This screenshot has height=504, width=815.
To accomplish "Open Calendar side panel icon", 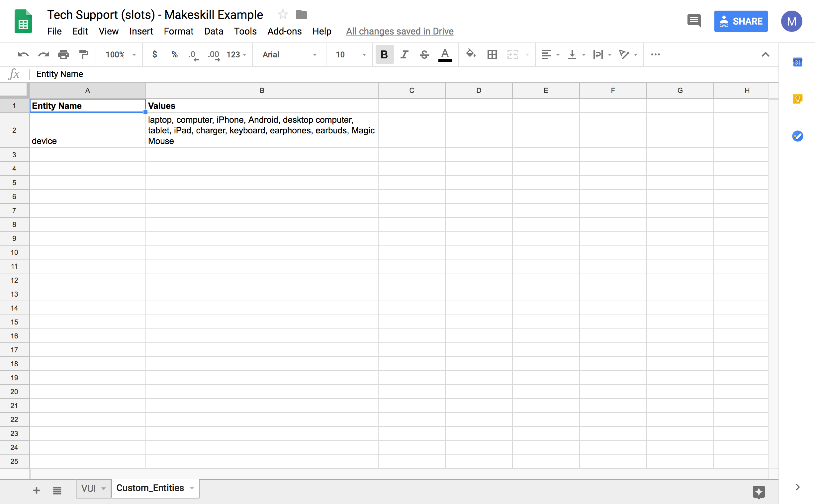I will (x=797, y=62).
